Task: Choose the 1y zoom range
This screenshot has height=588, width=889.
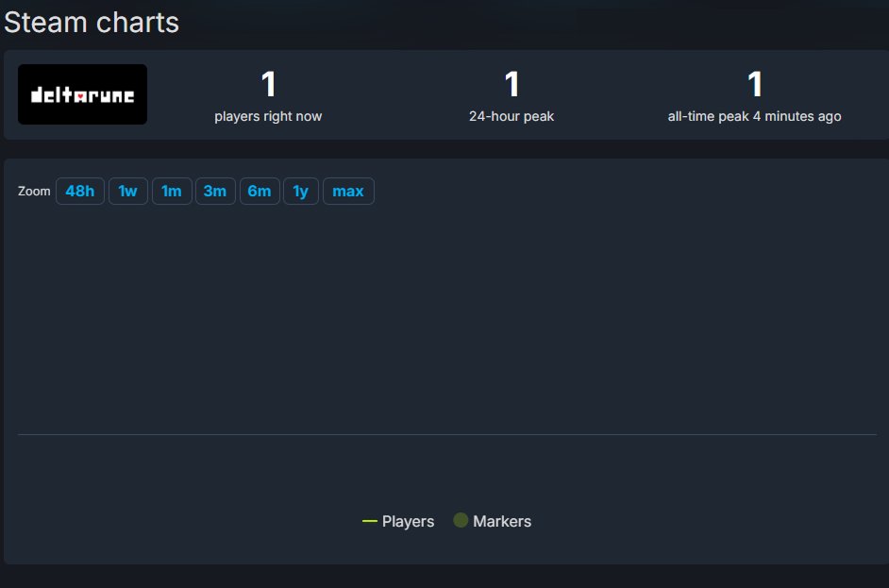Action: pyautogui.click(x=300, y=191)
